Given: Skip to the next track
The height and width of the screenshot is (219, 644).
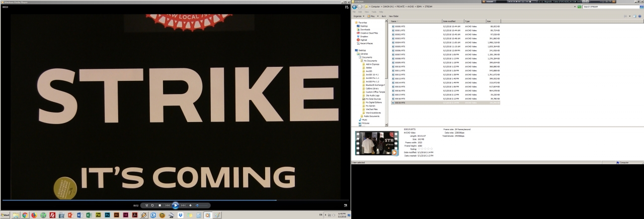Looking at the screenshot, I should [x=183, y=205].
